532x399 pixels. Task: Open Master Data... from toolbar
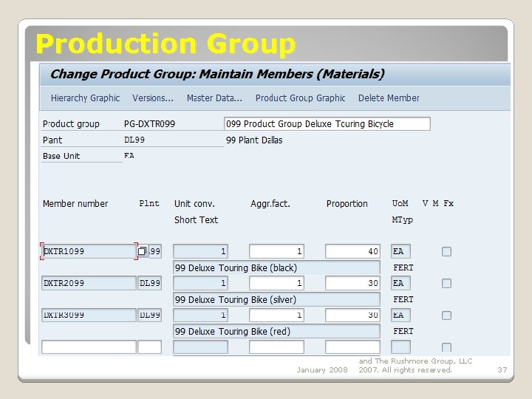pos(214,98)
